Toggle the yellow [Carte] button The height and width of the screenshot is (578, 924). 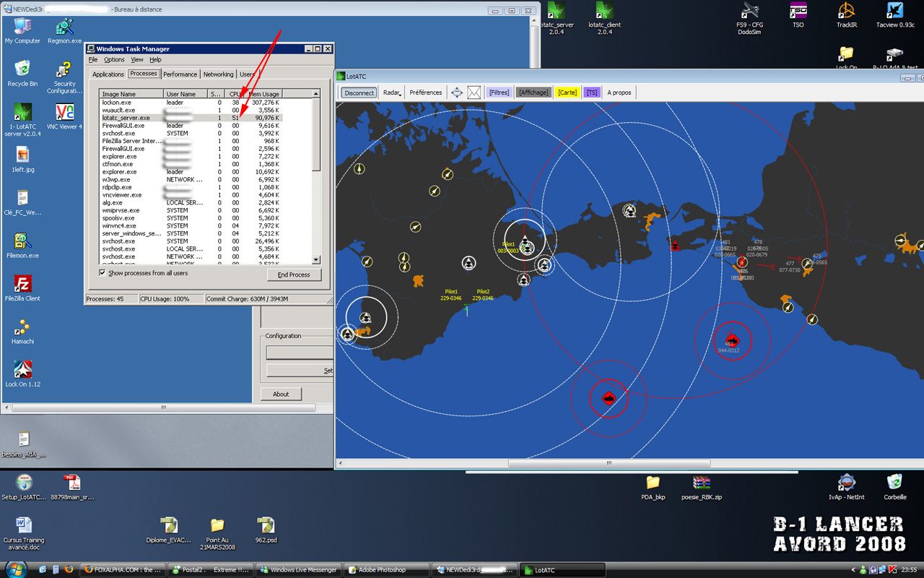pos(567,92)
